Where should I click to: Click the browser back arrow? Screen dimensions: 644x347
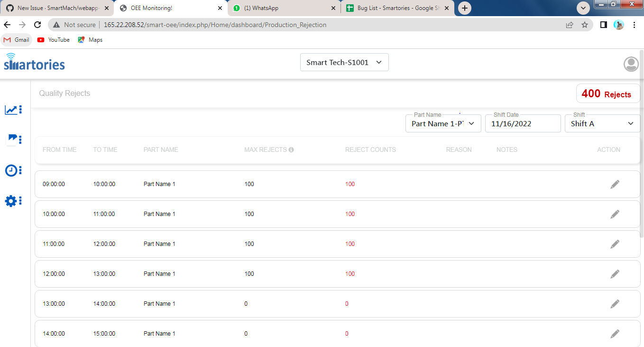click(7, 25)
